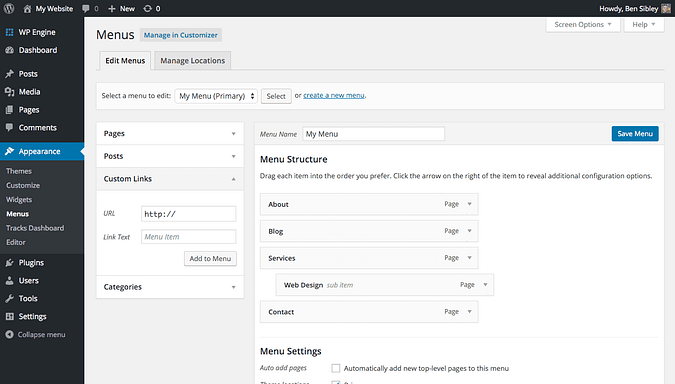Click the URL input field

pyautogui.click(x=189, y=214)
